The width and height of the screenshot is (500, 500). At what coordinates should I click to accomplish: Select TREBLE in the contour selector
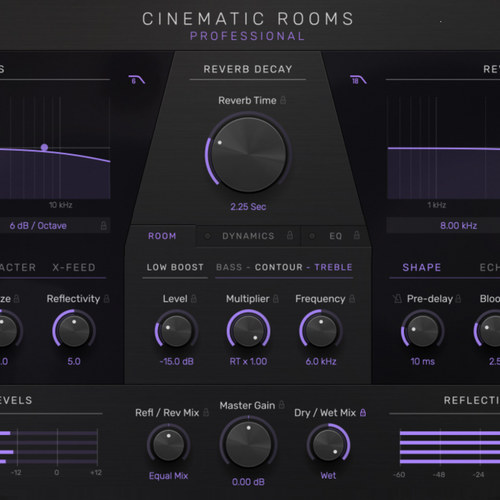333,267
